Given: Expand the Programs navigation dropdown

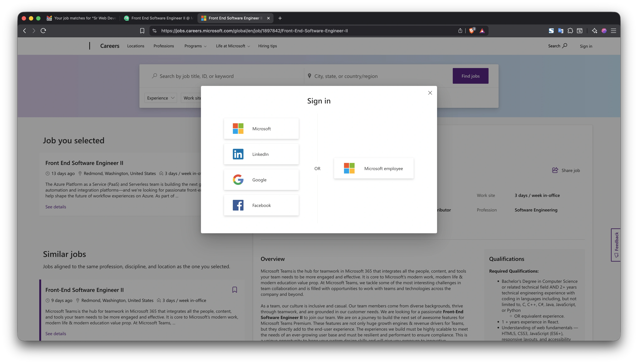Looking at the screenshot, I should point(195,46).
